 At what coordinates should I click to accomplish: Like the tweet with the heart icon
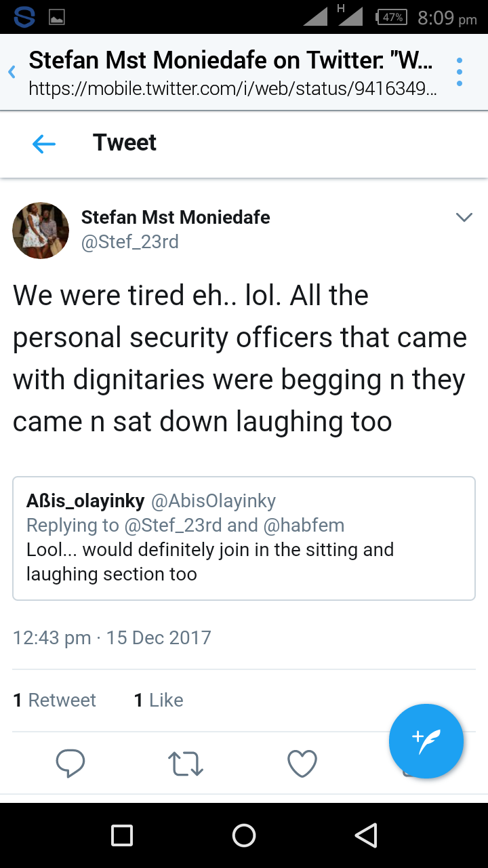click(302, 764)
